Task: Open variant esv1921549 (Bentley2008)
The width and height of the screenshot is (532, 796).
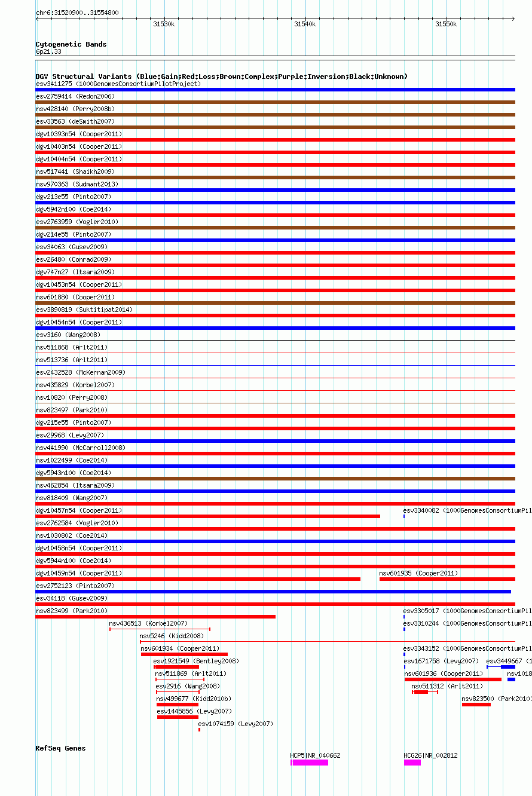Action: (196, 661)
